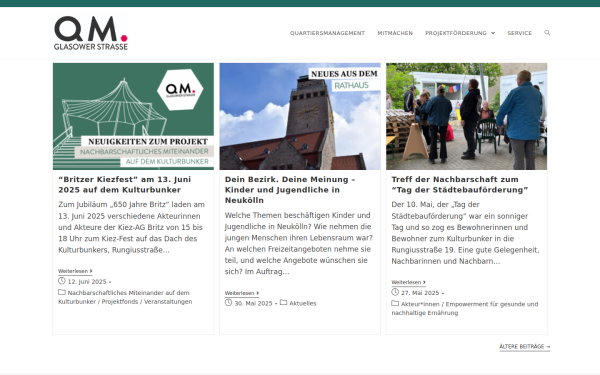Click the excerpt starting Zum Jubiläum 650 Jahre Britz
Viewport: 600px width, 375px height.
click(132, 227)
